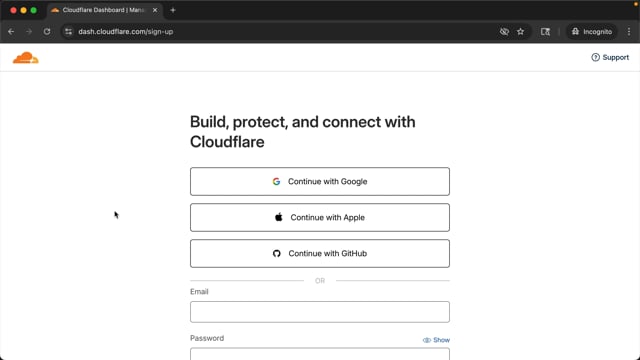Image resolution: width=640 pixels, height=360 pixels.
Task: Show the password text
Action: point(436,340)
